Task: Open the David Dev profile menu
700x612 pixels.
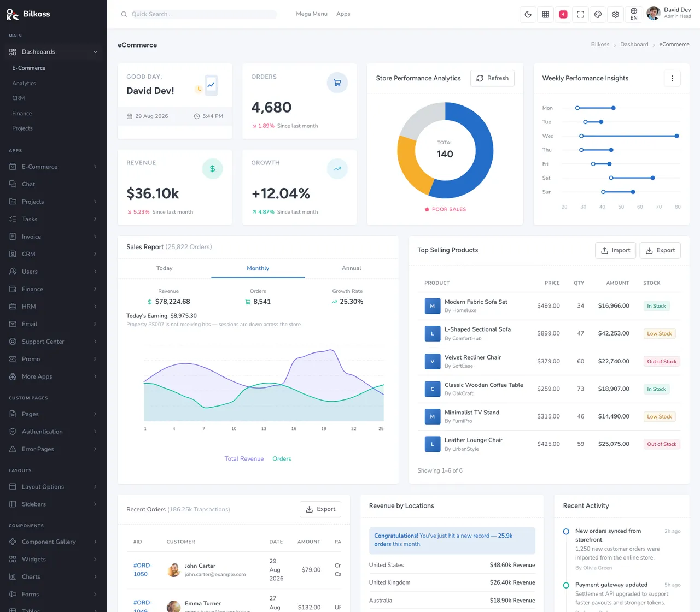Action: (669, 13)
